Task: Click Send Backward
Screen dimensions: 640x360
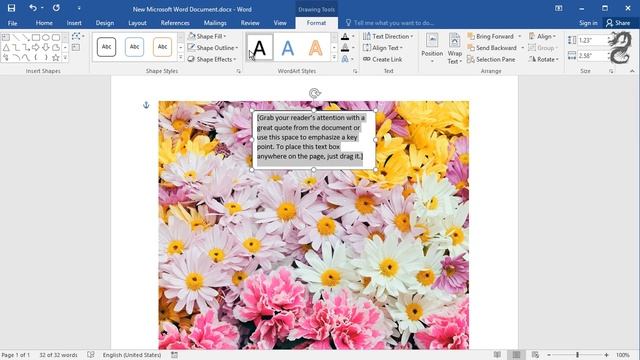Action: point(492,48)
